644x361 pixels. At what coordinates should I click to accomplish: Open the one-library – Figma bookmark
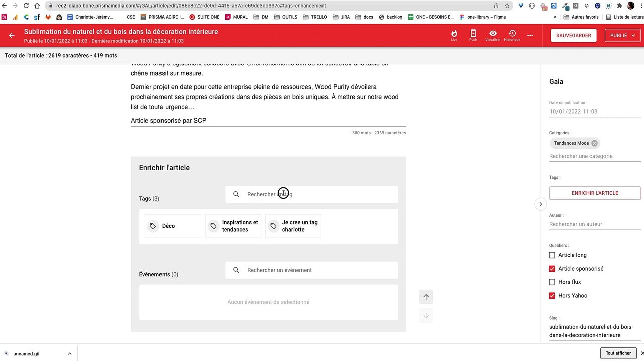pos(482,17)
